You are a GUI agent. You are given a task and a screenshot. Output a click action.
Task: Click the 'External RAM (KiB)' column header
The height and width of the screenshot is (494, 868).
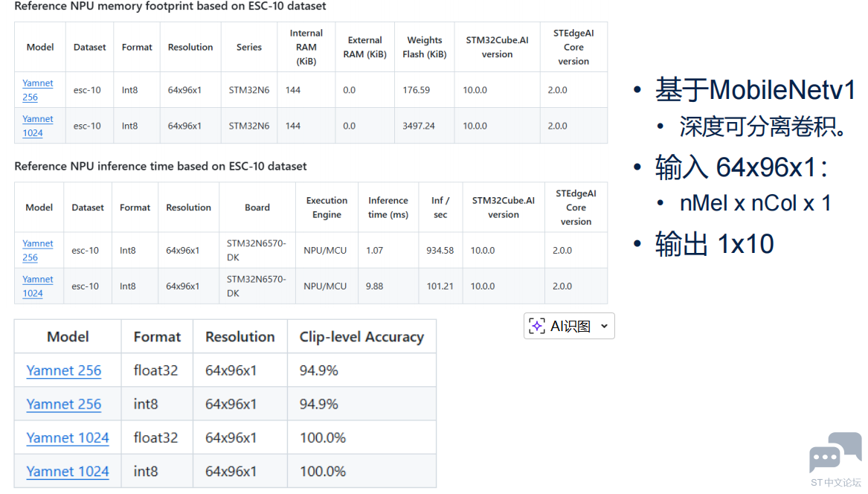(364, 47)
